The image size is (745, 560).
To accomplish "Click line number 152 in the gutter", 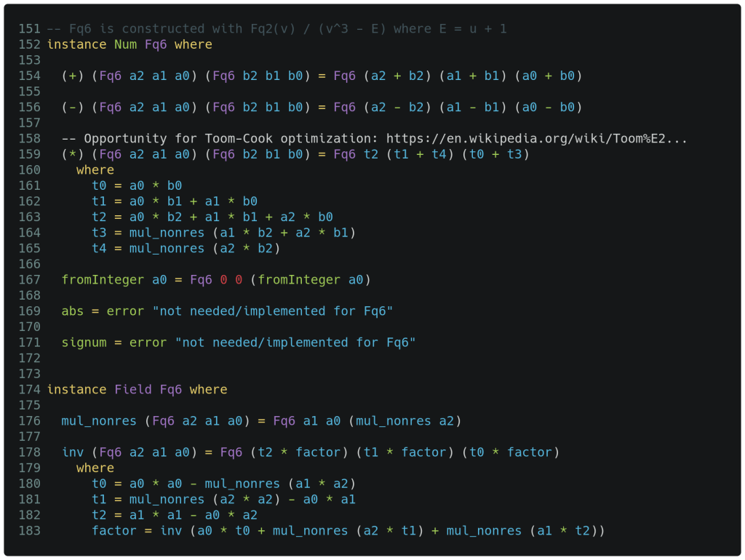I will [29, 44].
